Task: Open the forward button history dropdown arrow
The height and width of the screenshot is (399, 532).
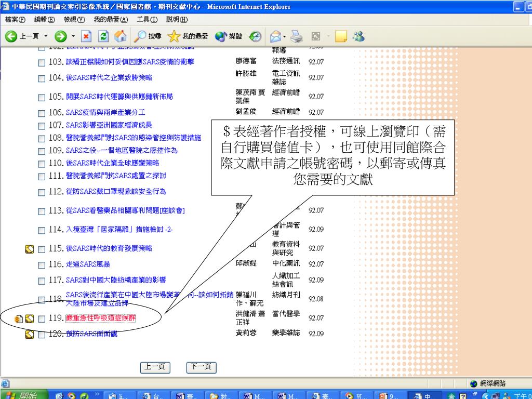Action: coord(73,36)
